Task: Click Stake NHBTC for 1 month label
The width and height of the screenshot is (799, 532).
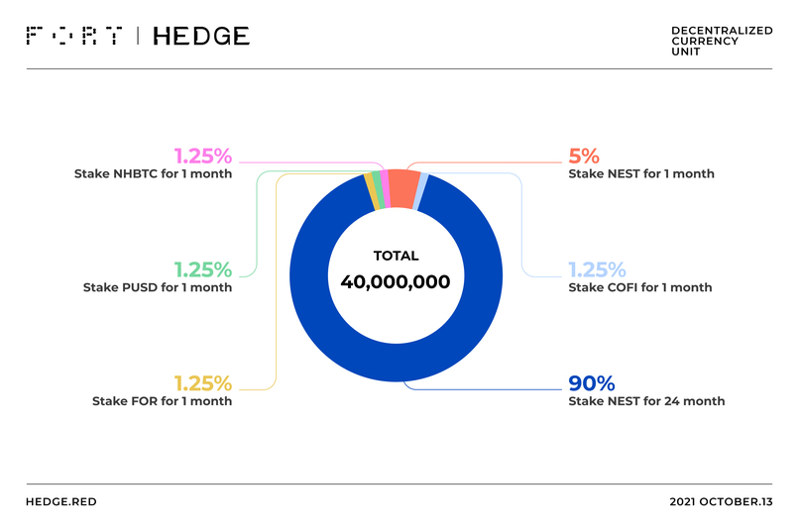Action: [153, 173]
